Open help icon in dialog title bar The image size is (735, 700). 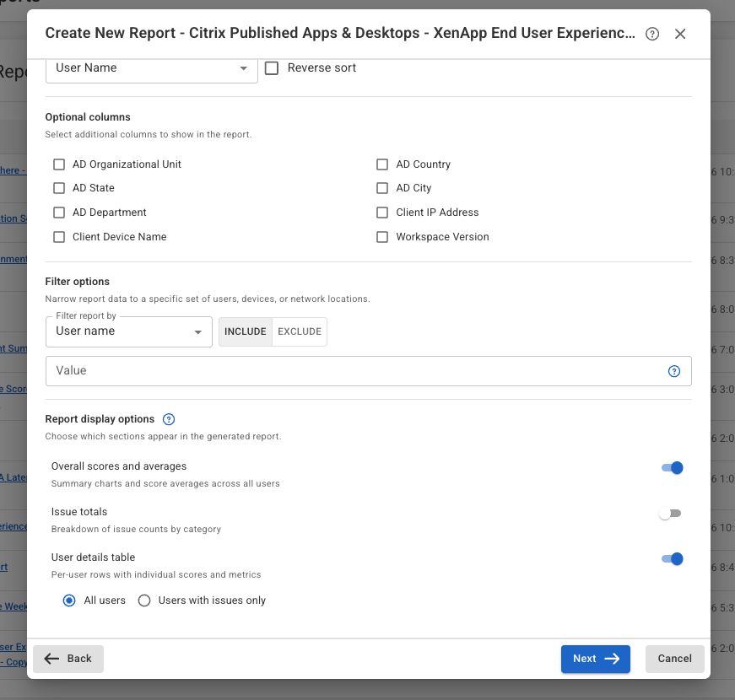(652, 34)
